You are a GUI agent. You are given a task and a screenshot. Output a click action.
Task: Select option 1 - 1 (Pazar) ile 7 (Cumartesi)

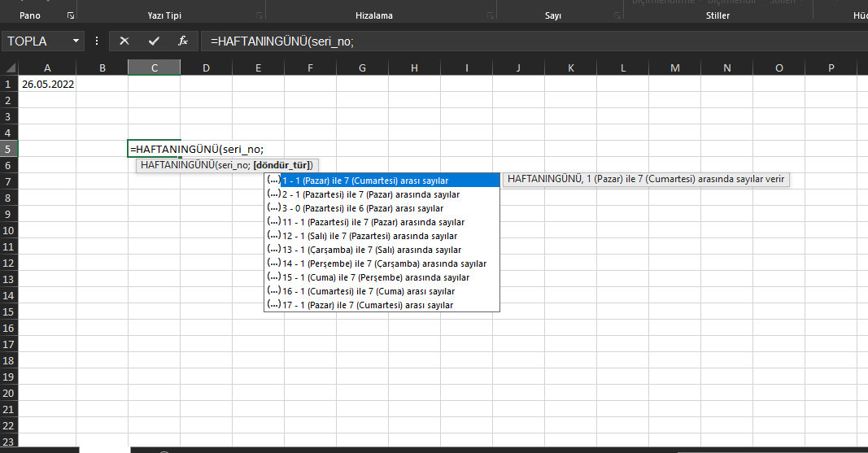coord(382,181)
